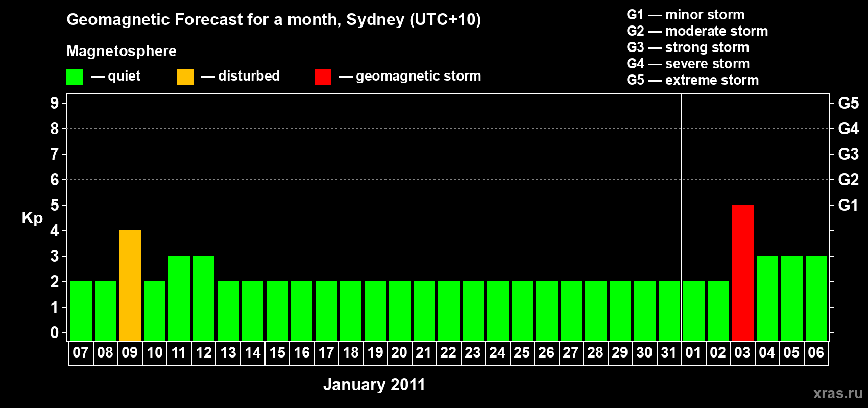Click date label 22 on the axis
The height and width of the screenshot is (408, 868).
click(x=448, y=352)
